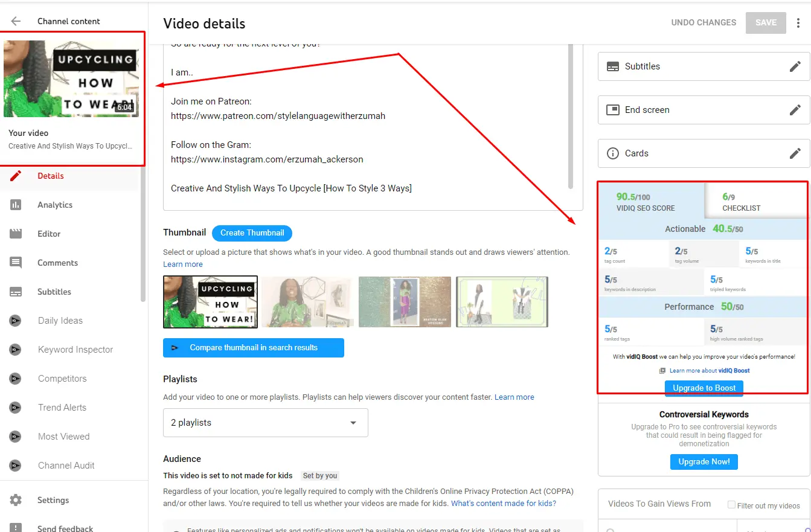Open Analytics via its bar-chart icon
The width and height of the screenshot is (811, 532).
click(16, 205)
